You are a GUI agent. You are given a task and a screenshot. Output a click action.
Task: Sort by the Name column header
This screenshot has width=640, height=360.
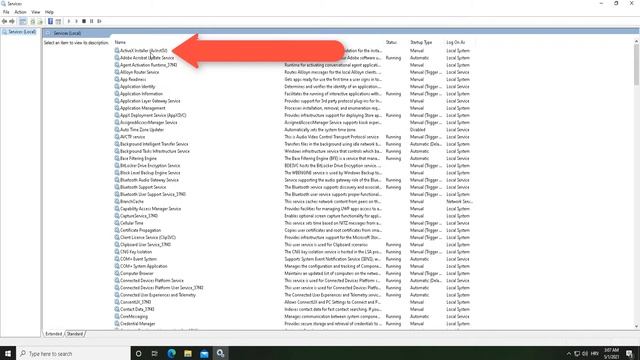click(120, 42)
